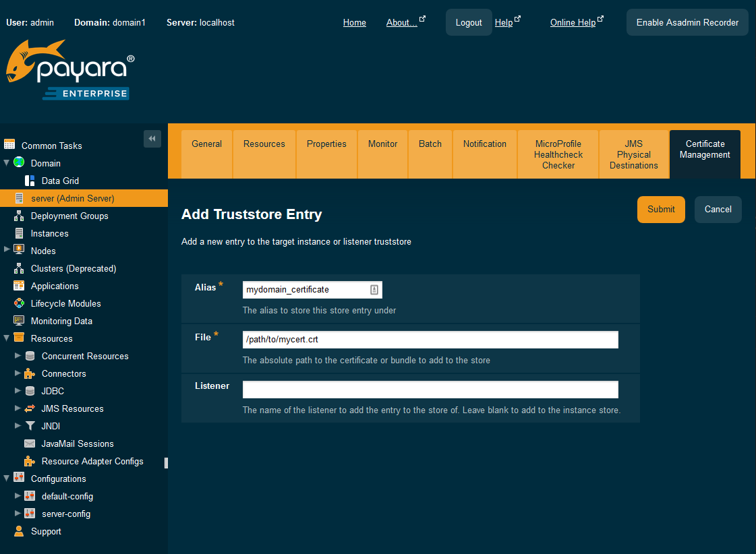View Monitoring Data
756x554 pixels.
[x=61, y=321]
